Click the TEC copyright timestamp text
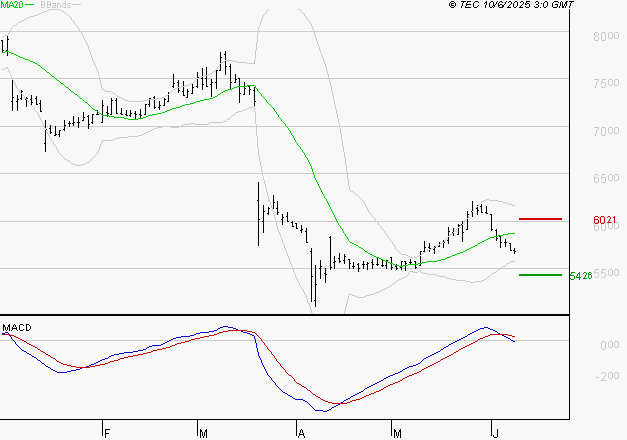The height and width of the screenshot is (440, 627). [511, 4]
